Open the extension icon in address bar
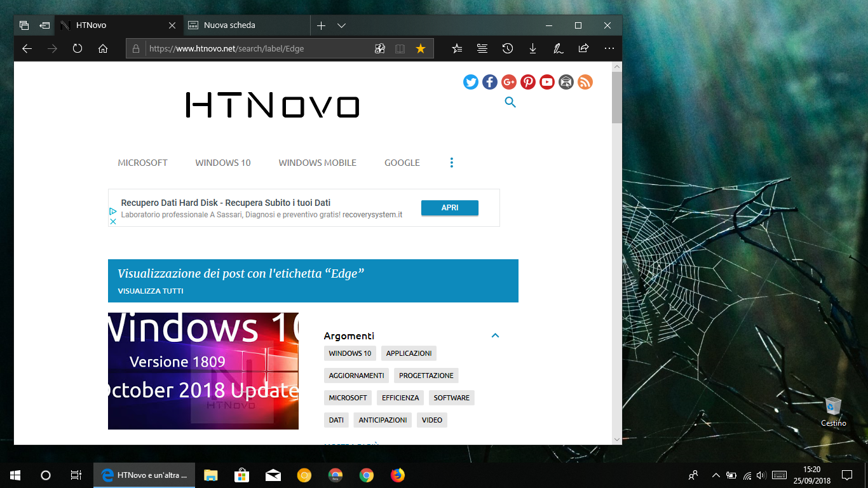This screenshot has width=868, height=488. (x=380, y=48)
